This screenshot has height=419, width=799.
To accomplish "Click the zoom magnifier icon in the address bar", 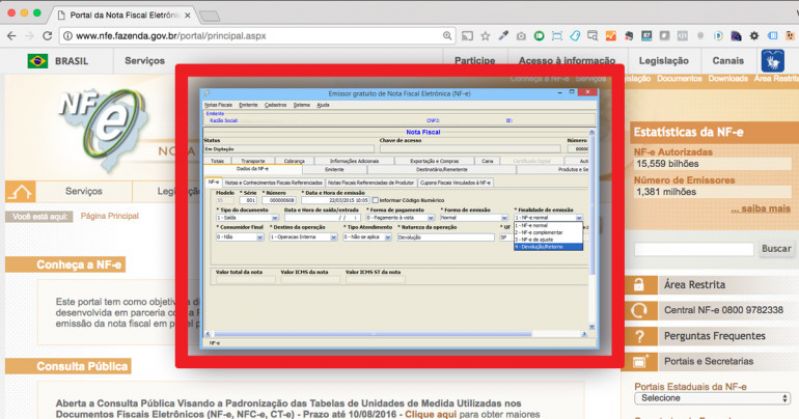I will coord(447,36).
